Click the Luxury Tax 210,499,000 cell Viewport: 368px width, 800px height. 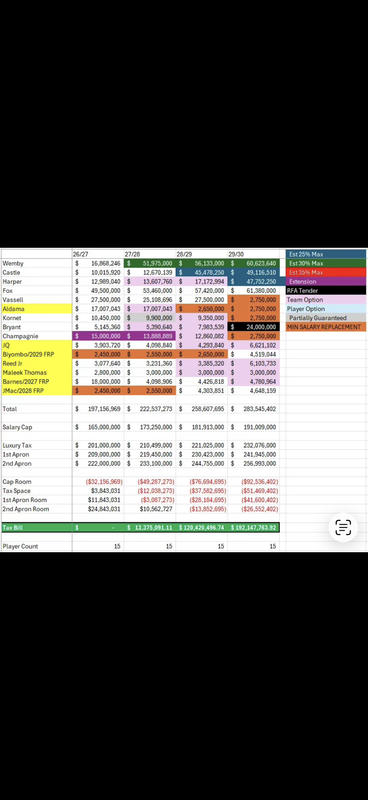[x=150, y=445]
